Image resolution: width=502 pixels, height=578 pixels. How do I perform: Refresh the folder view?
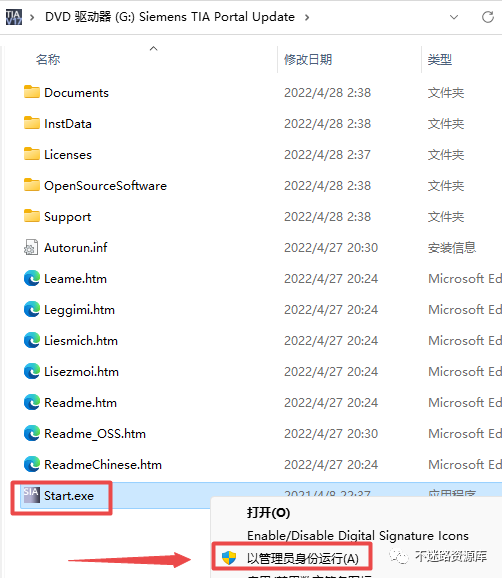[488, 17]
